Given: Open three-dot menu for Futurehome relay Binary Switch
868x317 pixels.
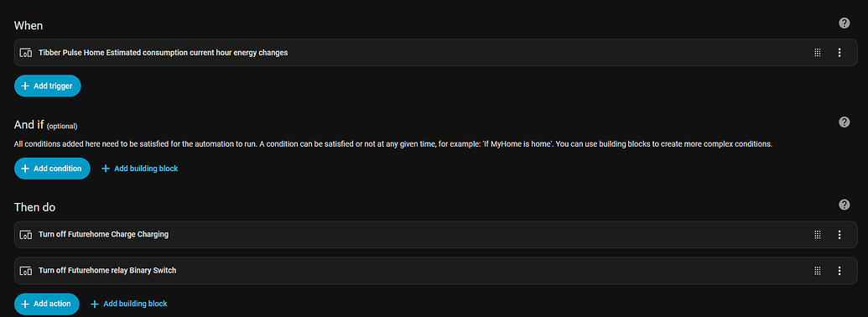Looking at the screenshot, I should pos(839,271).
